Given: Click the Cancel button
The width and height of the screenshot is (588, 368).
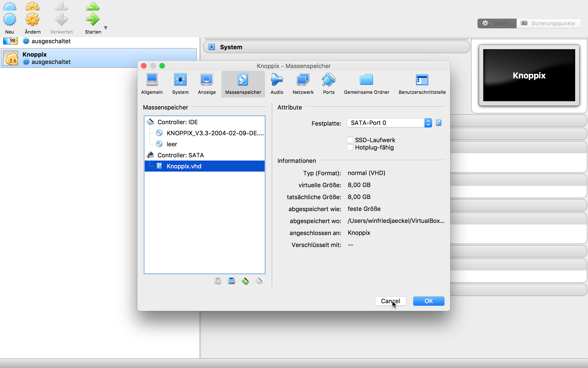Looking at the screenshot, I should [390, 301].
